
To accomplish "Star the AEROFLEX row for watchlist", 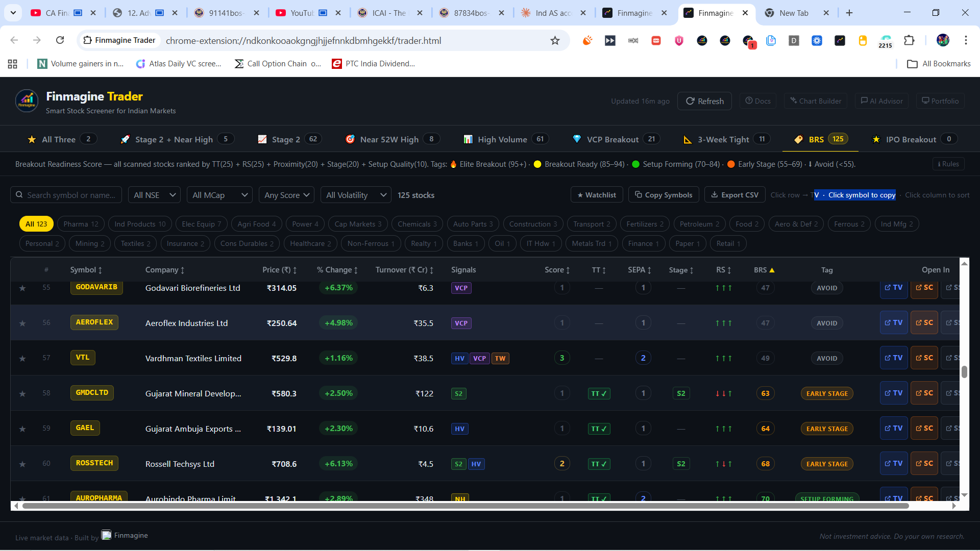I will pyautogui.click(x=22, y=323).
